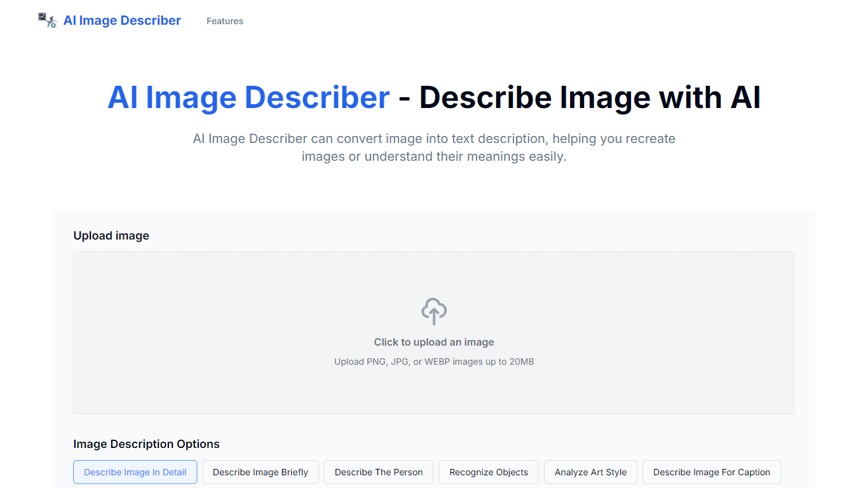This screenshot has height=488, width=868.
Task: Click the AI Image Describer logo icon
Action: coord(48,20)
